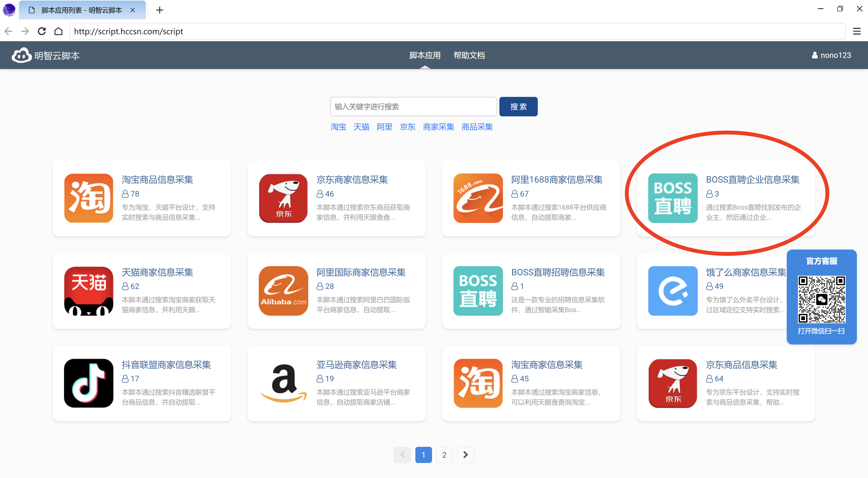The height and width of the screenshot is (478, 868).
Task: Click the user count 78 on Taobao card
Action: tap(135, 194)
